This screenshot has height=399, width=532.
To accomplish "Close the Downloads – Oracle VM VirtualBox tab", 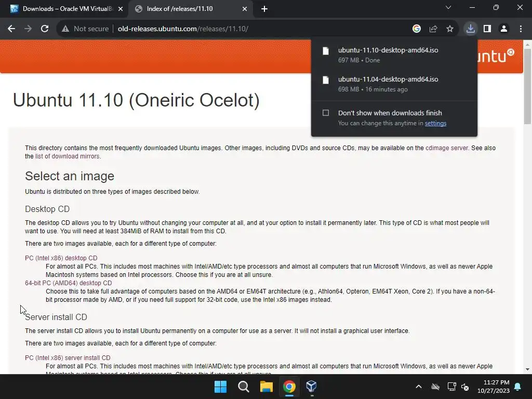I will pos(121,9).
